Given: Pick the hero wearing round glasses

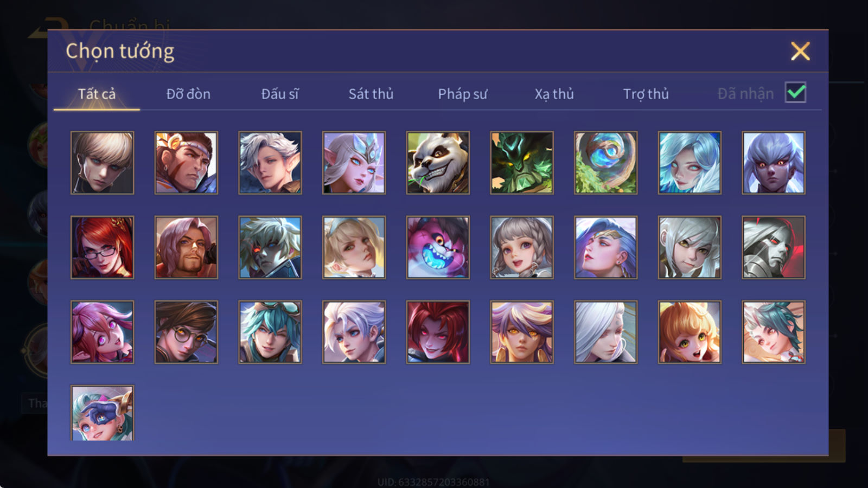Looking at the screenshot, I should (186, 332).
